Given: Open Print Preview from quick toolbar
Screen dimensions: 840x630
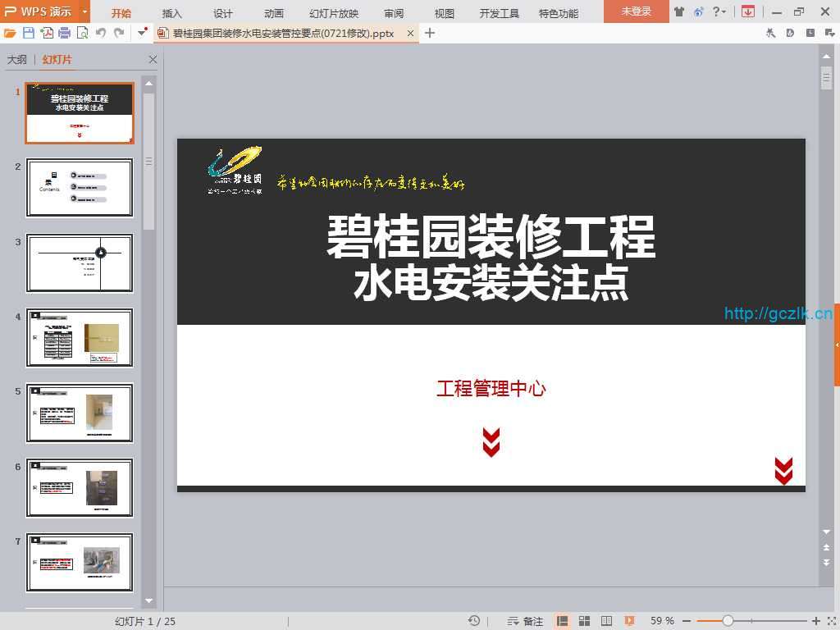Looking at the screenshot, I should coord(82,33).
